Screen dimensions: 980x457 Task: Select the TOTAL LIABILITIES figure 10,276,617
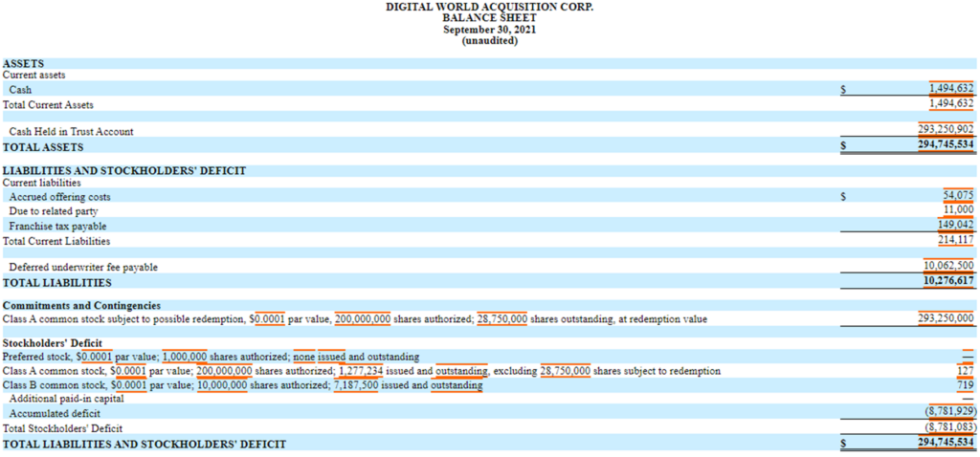click(947, 282)
